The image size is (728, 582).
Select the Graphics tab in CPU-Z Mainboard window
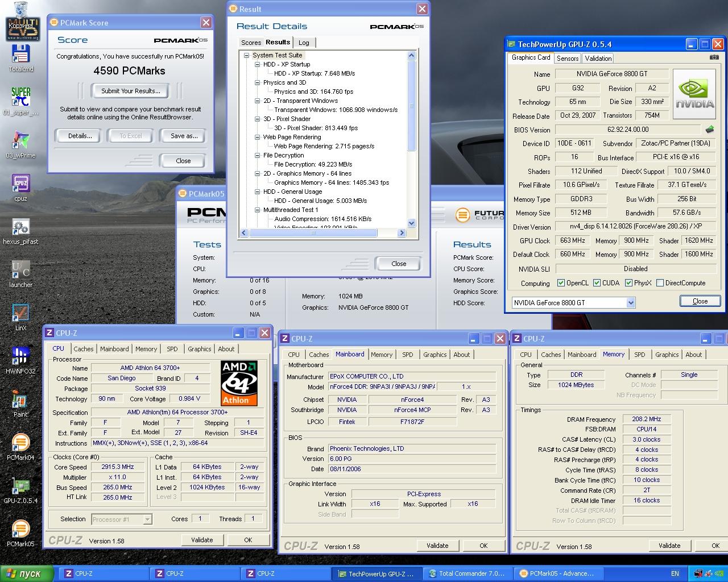[x=435, y=355]
